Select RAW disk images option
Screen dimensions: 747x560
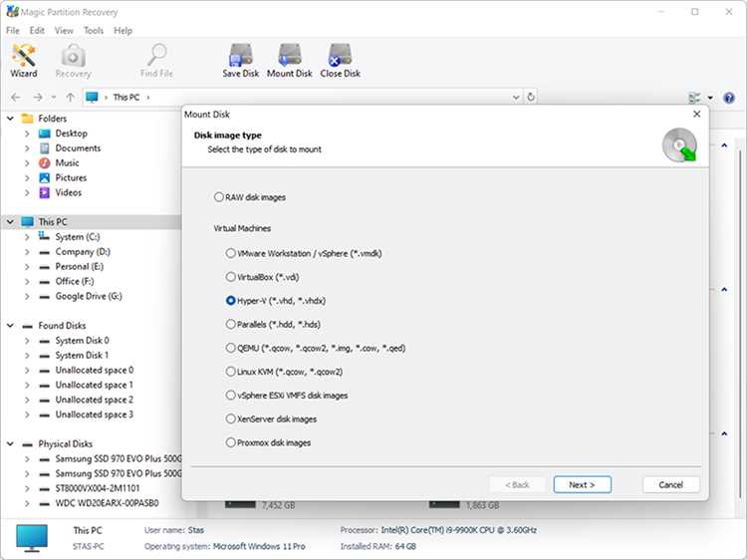click(x=219, y=197)
